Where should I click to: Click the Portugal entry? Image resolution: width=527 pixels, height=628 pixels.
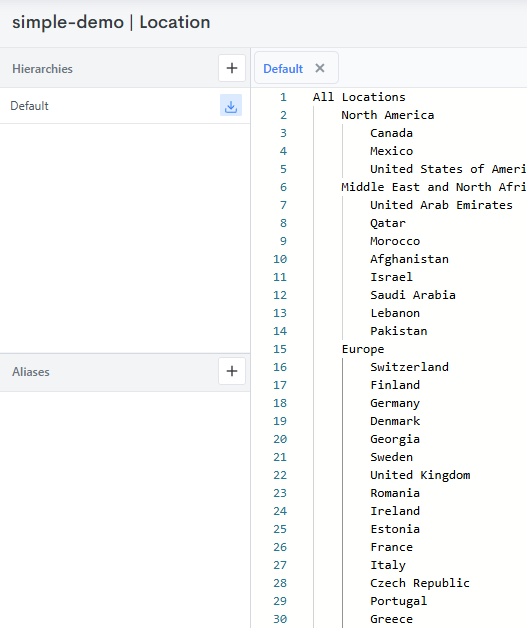pos(398,601)
